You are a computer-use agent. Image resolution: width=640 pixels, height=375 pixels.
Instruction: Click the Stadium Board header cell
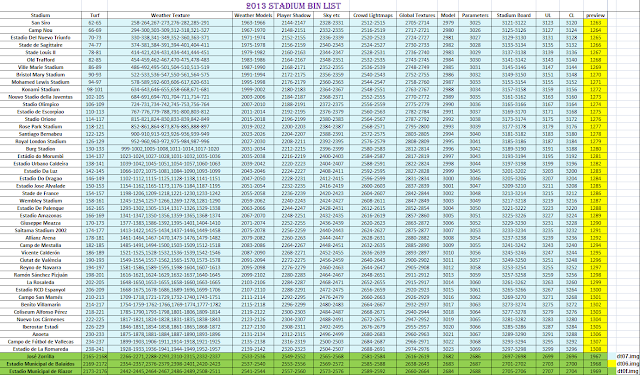[x=513, y=15]
